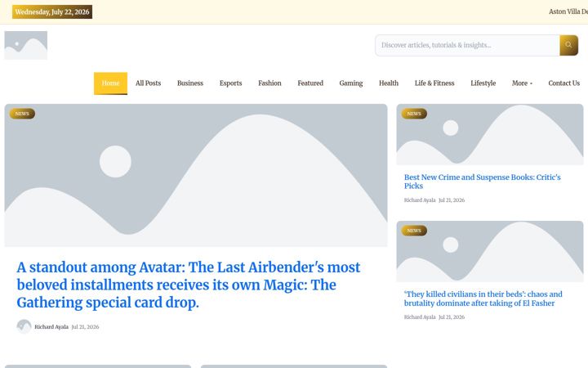Viewport: 588px width, 368px height.
Task: Expand the More menu dropdown
Action: pyautogui.click(x=522, y=83)
